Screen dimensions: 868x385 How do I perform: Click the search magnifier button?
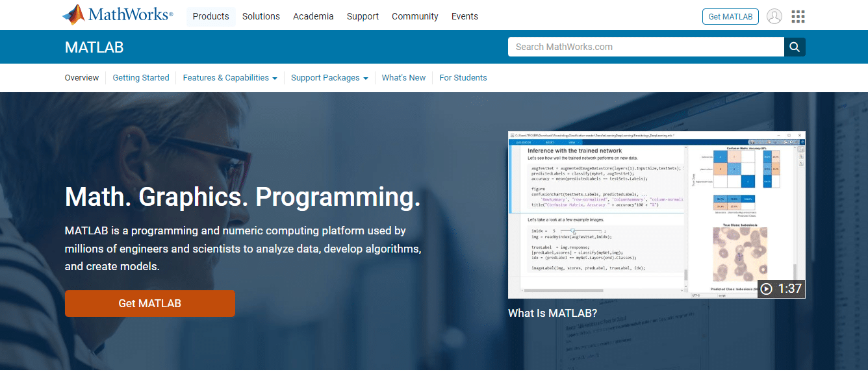click(795, 47)
